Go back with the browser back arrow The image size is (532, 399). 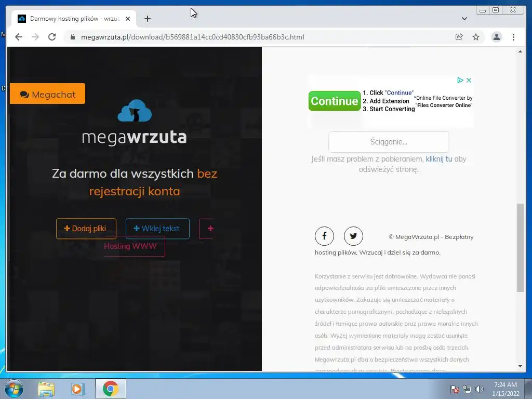point(19,37)
